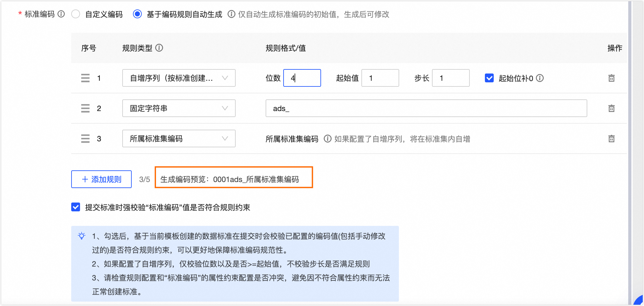The width and height of the screenshot is (644, 306).
Task: Click the lightbulb tip icon in the blue note
Action: click(82, 236)
